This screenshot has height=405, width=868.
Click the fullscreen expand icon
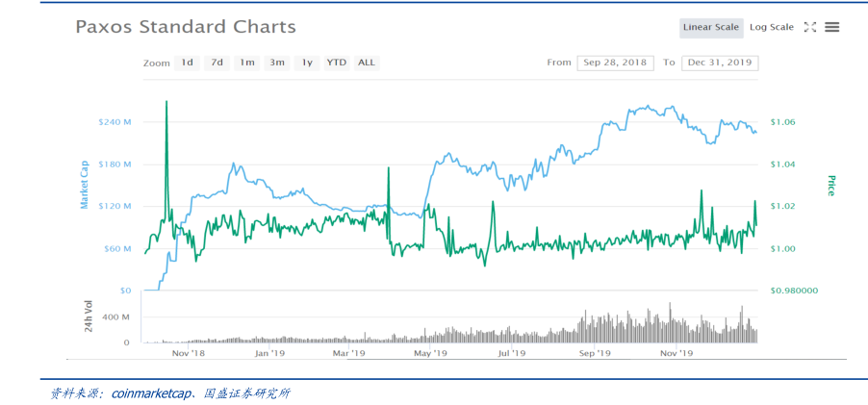tap(809, 27)
